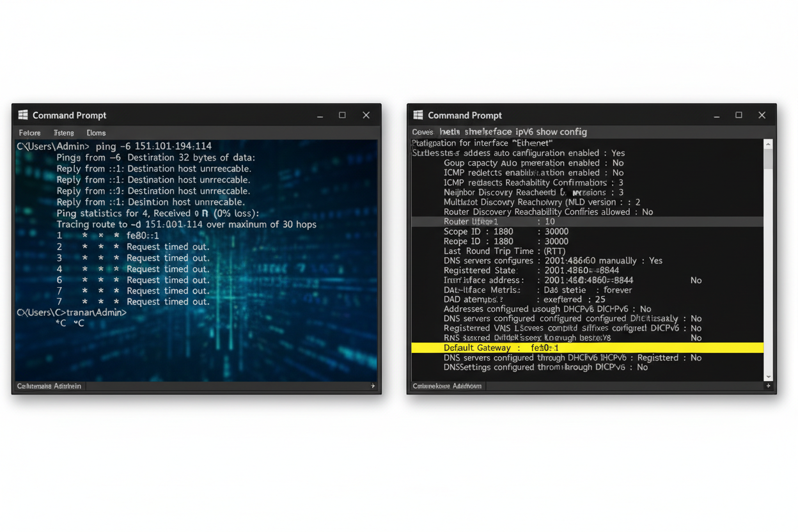Click the left window's bottom-right status arrow
This screenshot has width=798, height=532.
373,386
